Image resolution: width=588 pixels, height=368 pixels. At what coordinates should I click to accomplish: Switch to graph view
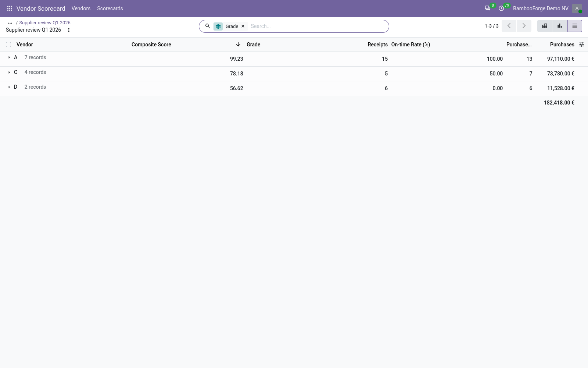point(560,26)
